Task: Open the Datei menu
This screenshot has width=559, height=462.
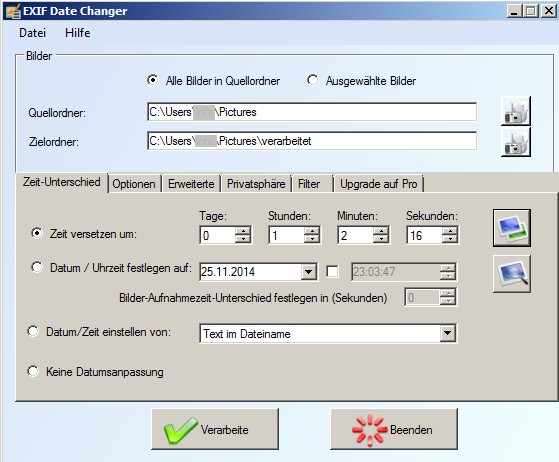Action: click(32, 33)
